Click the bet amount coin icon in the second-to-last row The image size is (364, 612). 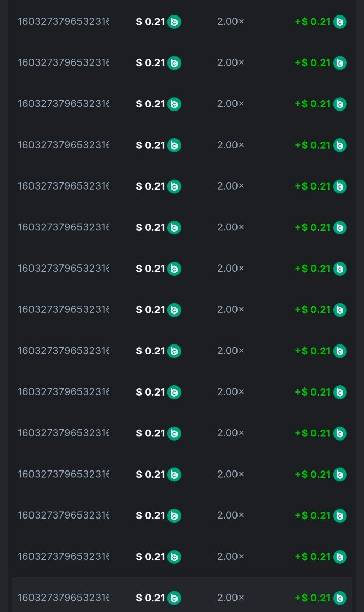[x=174, y=557]
